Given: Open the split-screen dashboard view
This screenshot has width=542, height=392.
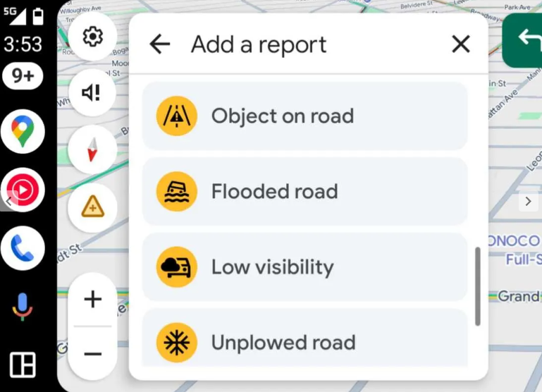Looking at the screenshot, I should tap(23, 365).
